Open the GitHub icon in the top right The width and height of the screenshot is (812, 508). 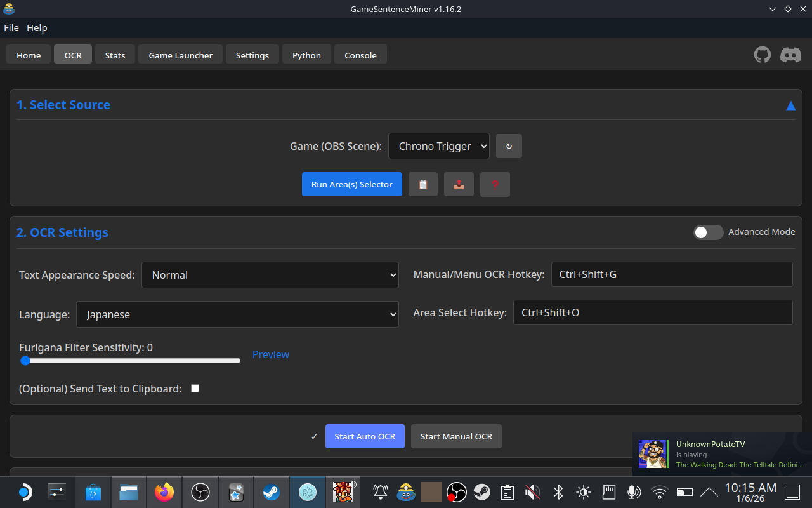coord(762,55)
